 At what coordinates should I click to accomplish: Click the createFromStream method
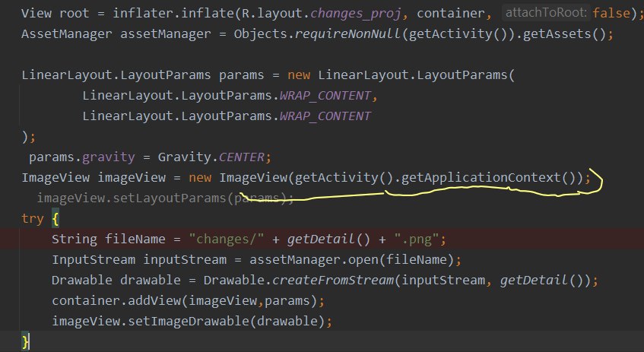tap(333, 280)
